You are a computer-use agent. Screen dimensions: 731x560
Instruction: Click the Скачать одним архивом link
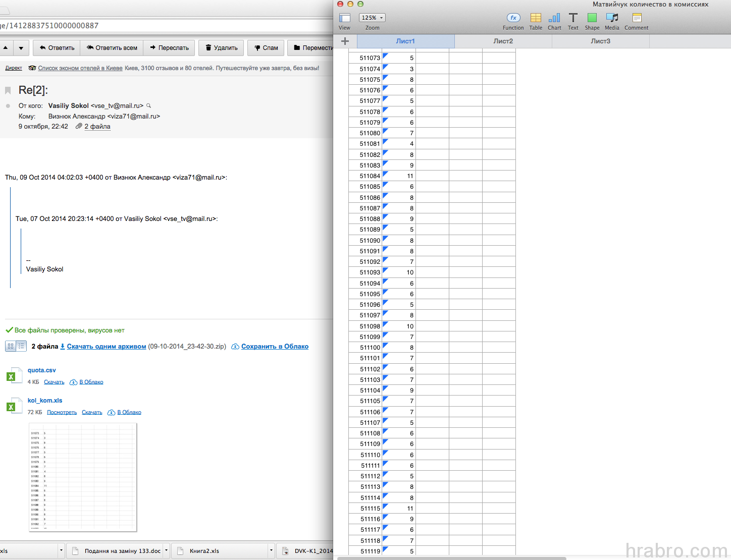click(x=106, y=347)
